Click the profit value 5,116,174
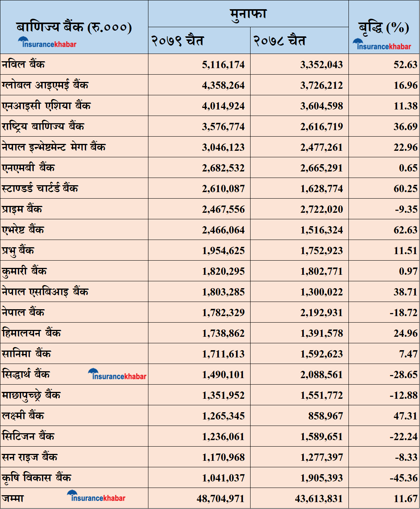 pyautogui.click(x=223, y=65)
